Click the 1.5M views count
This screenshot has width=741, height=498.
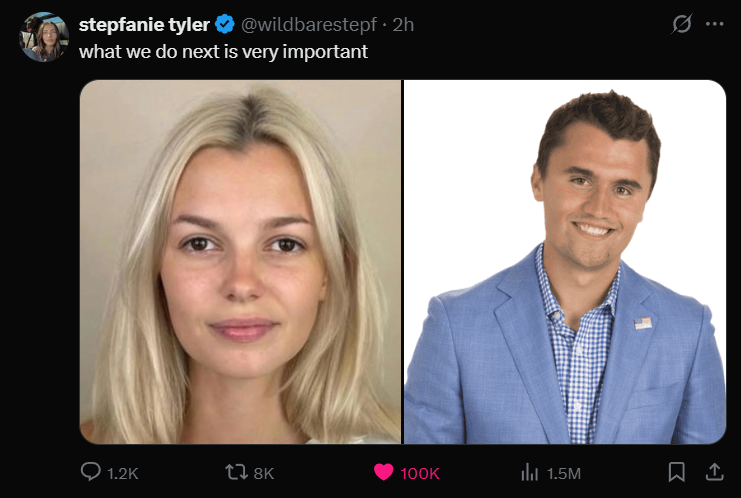564,473
